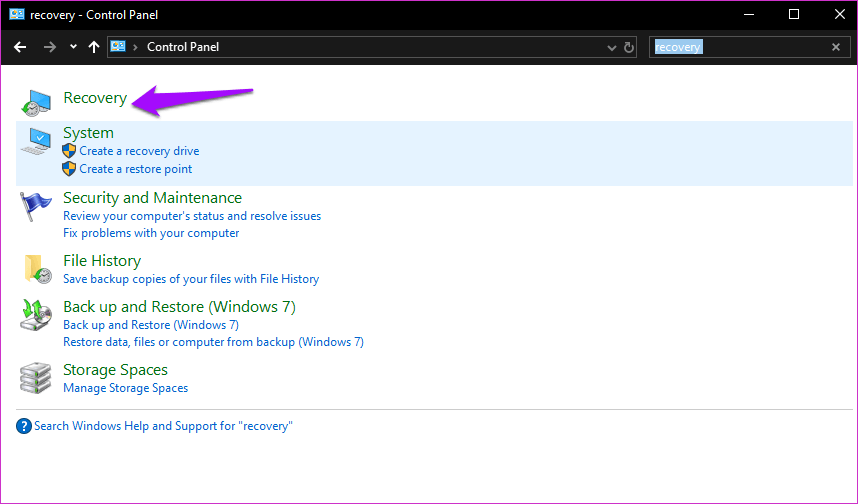This screenshot has width=858, height=504.
Task: Select Create a restore point
Action: click(136, 169)
